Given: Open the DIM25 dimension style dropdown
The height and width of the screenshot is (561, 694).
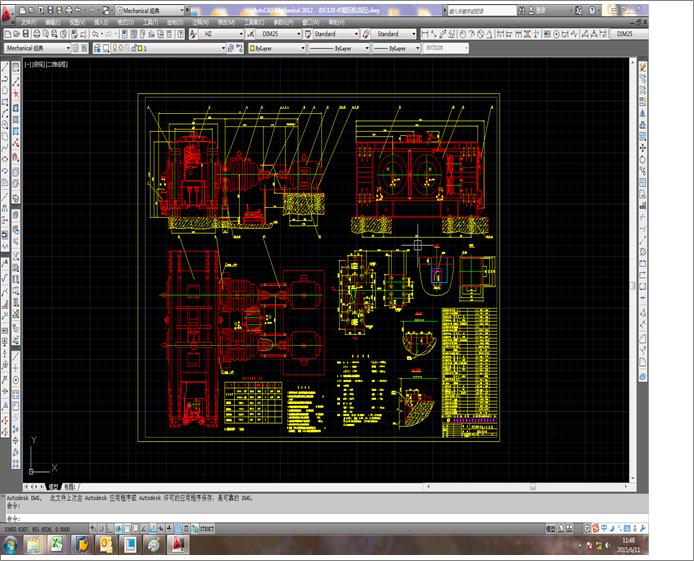Looking at the screenshot, I should (x=280, y=34).
